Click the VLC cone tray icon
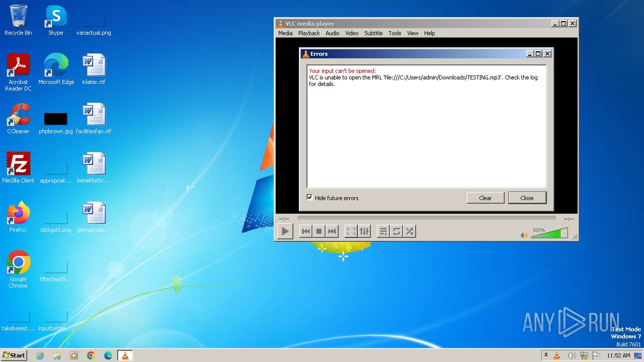This screenshot has height=362, width=644. tap(557, 355)
